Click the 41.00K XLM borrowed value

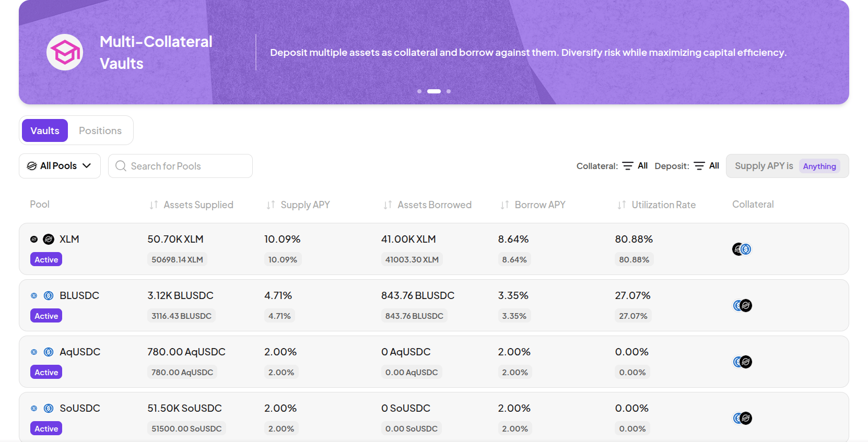[x=408, y=239]
